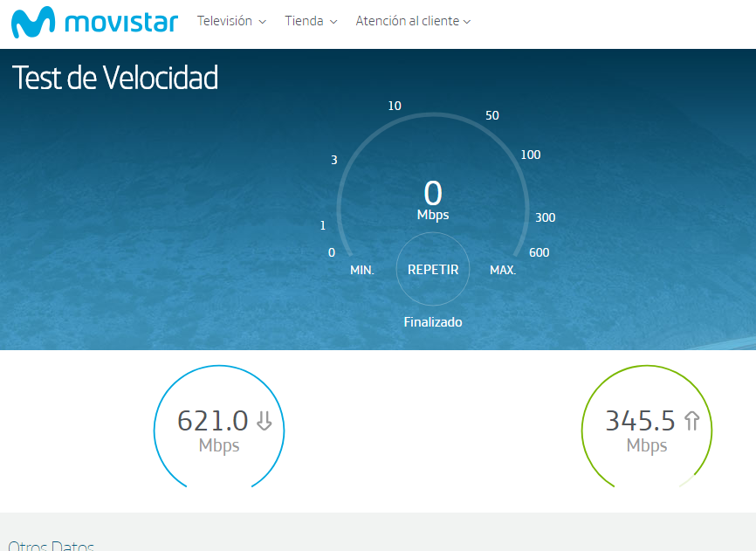
Task: Select the 345.5 Mbps upload result
Action: 641,422
